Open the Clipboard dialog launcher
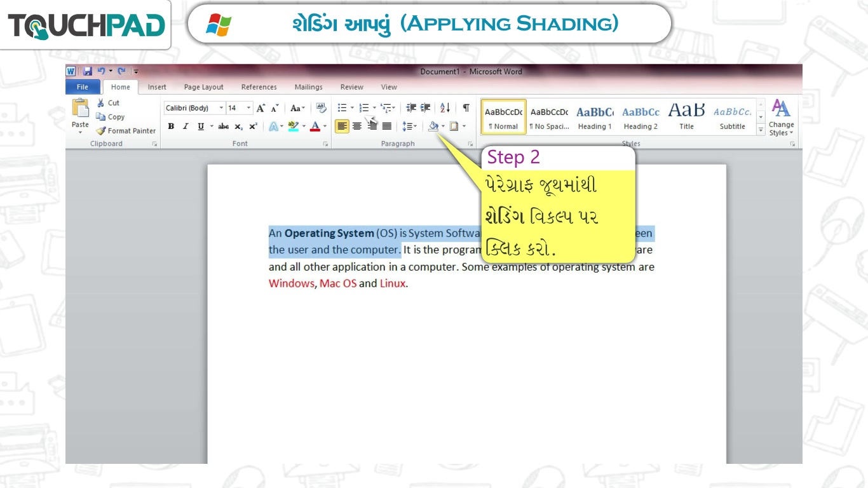Screen dimensions: 868x488 (x=154, y=144)
